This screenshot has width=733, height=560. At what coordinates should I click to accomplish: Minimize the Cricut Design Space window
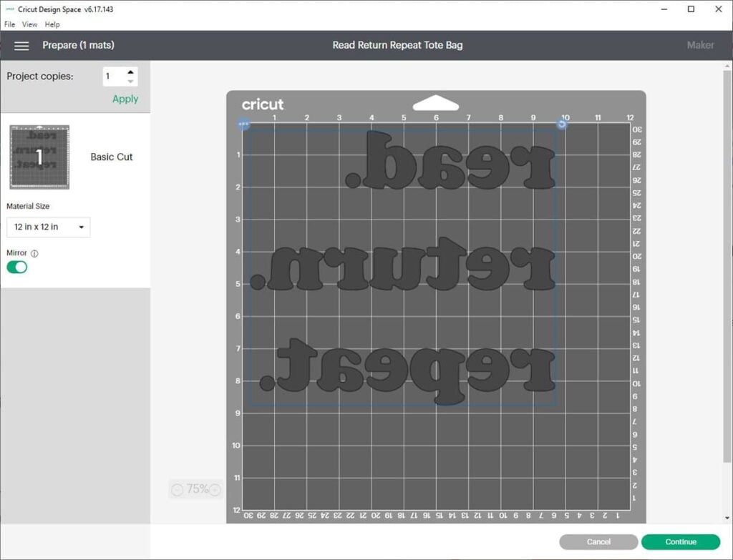[x=664, y=9]
